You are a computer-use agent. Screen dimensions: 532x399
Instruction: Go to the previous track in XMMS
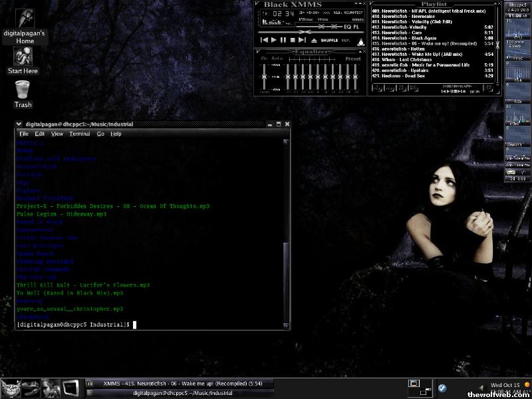pos(264,40)
